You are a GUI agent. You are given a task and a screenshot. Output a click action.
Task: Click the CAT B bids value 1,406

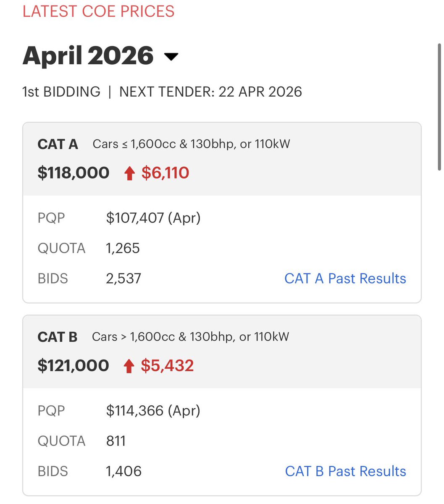[x=123, y=471]
